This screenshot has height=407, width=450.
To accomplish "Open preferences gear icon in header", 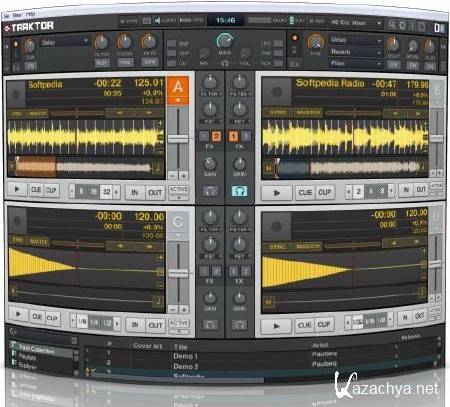I will (x=402, y=25).
